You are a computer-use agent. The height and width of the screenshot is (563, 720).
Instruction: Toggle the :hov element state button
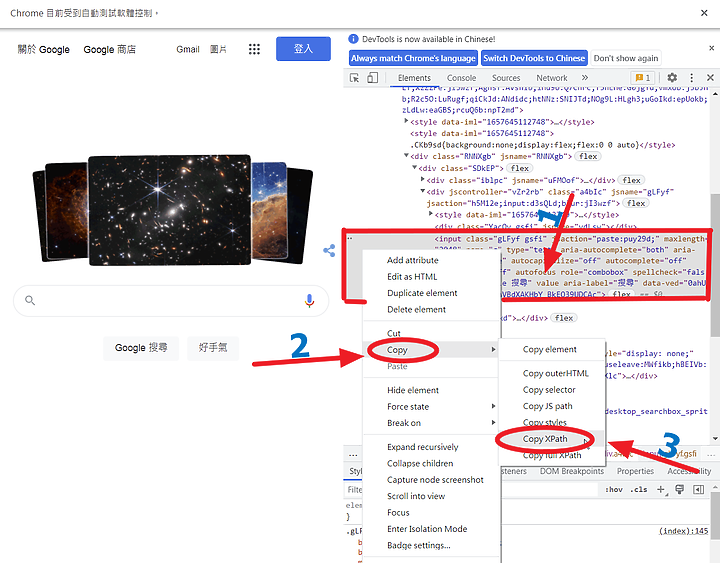(x=613, y=490)
